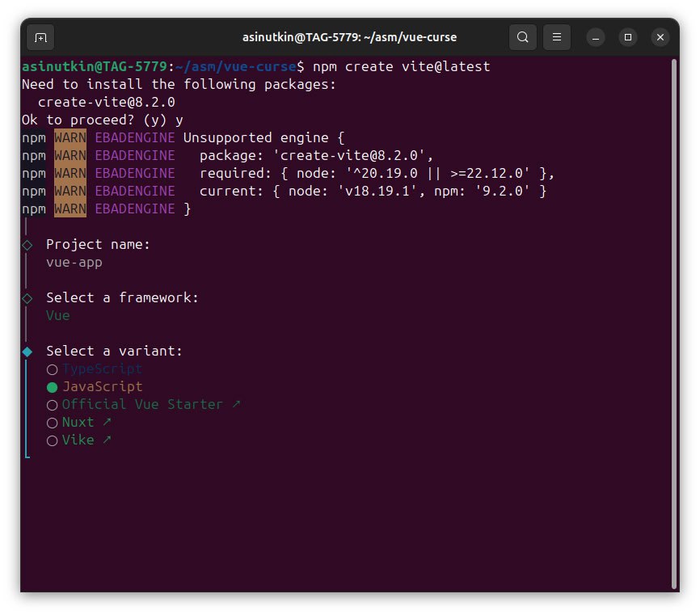Click the diamond beside Project name

point(27,245)
